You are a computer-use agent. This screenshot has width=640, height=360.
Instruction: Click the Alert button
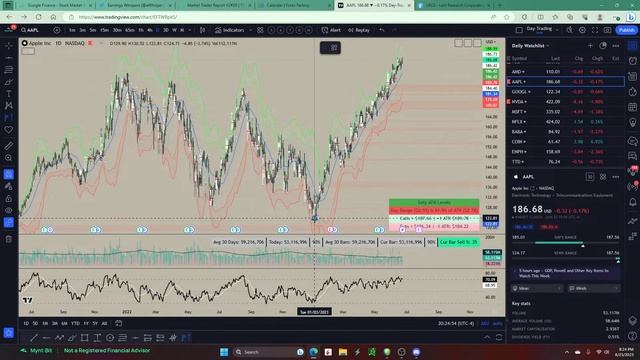[x=331, y=30]
